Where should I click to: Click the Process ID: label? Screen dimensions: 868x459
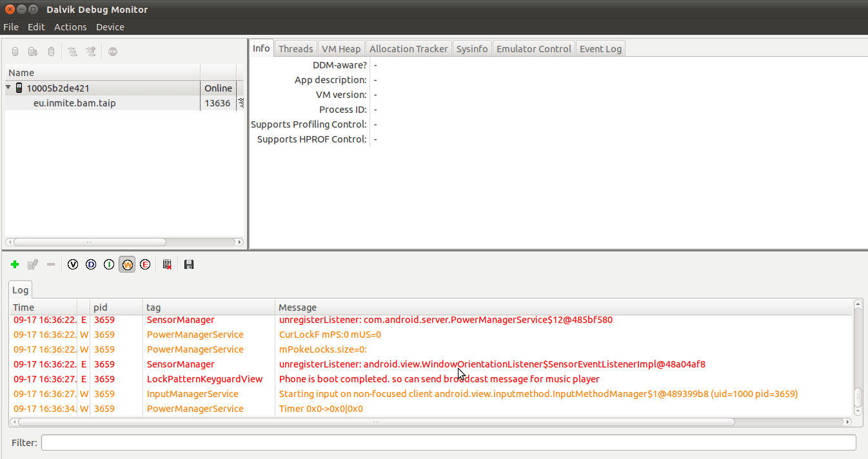coord(343,110)
